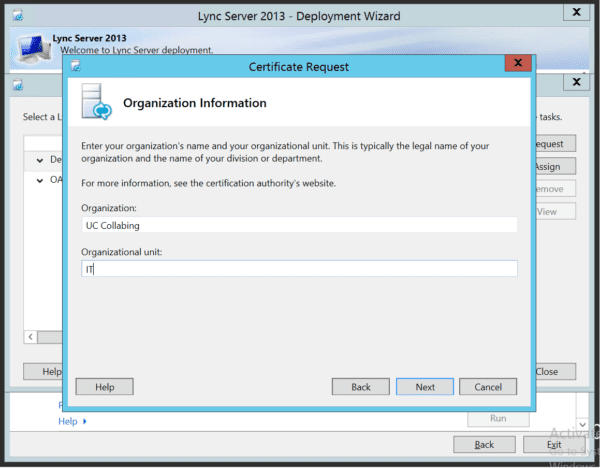Open Help in the Certificate Request dialog
600x468 pixels.
point(105,387)
